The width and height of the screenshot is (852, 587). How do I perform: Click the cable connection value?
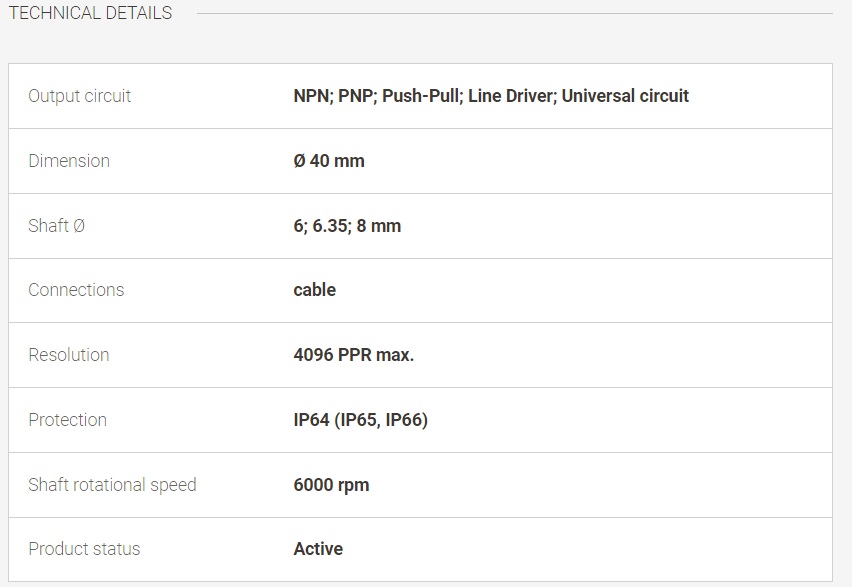(x=315, y=290)
